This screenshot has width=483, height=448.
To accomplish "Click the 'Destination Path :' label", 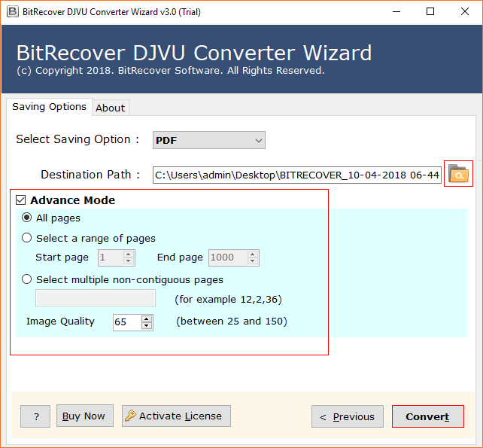I will pos(90,175).
